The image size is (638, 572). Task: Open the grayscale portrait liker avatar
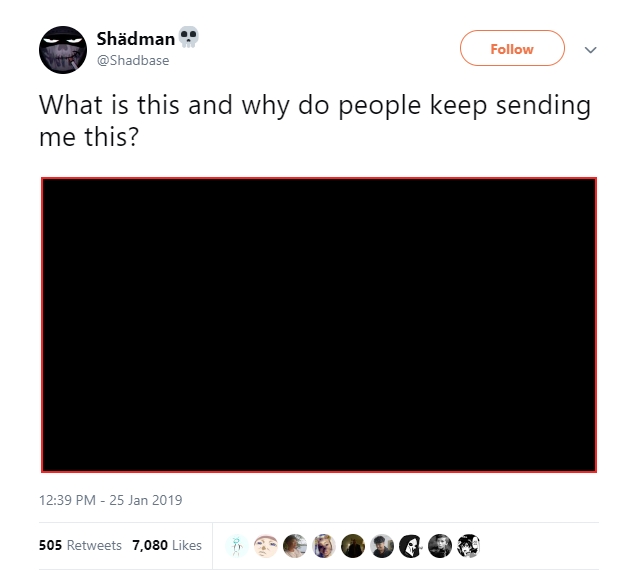point(440,546)
